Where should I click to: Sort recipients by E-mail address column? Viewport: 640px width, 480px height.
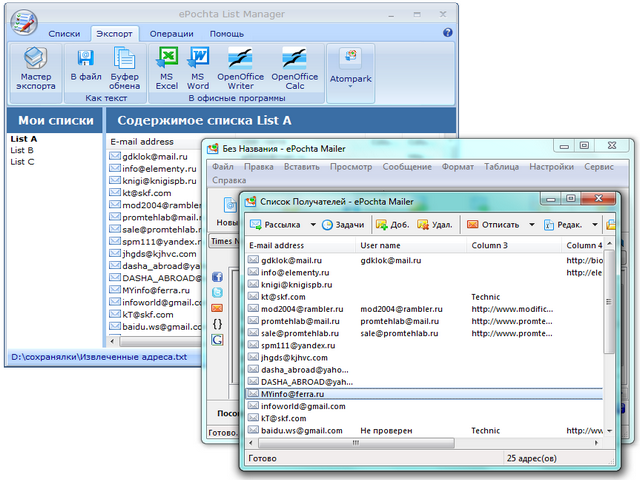point(300,245)
